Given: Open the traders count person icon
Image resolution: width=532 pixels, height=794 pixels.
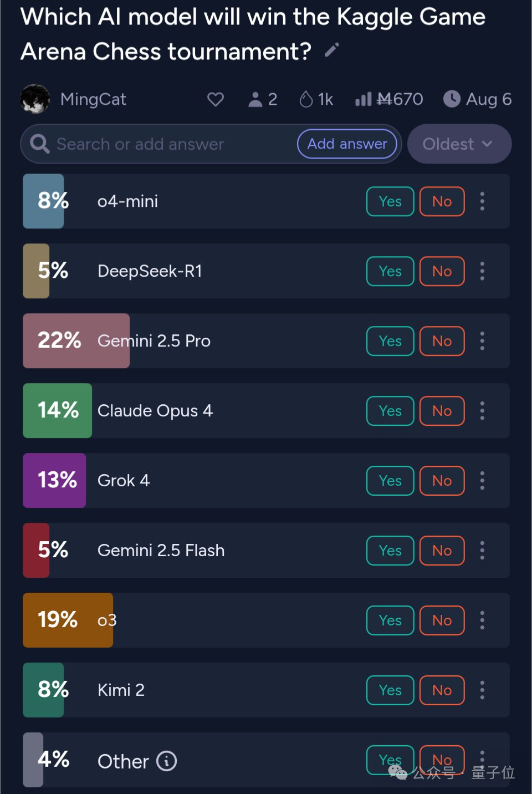Looking at the screenshot, I should 255,99.
